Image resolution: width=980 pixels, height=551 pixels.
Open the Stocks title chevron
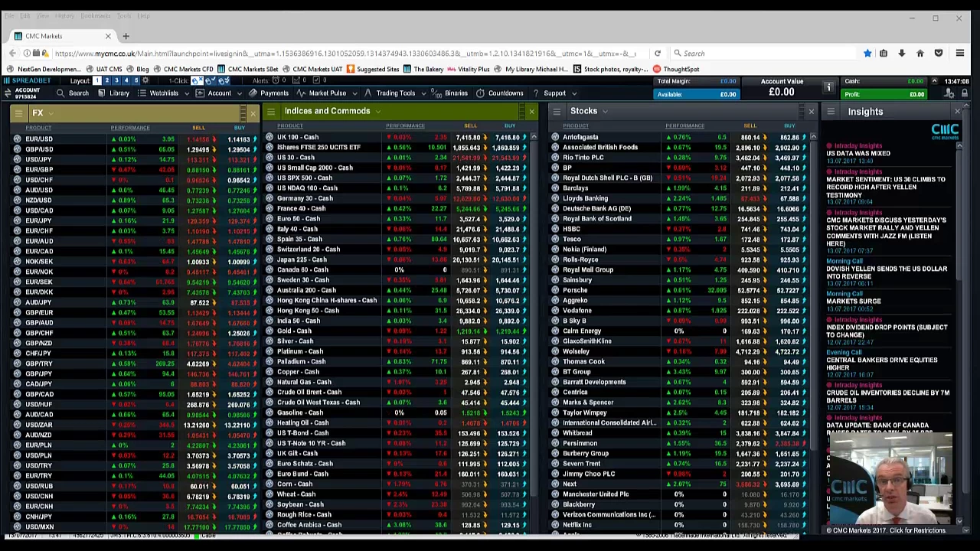[x=605, y=112]
